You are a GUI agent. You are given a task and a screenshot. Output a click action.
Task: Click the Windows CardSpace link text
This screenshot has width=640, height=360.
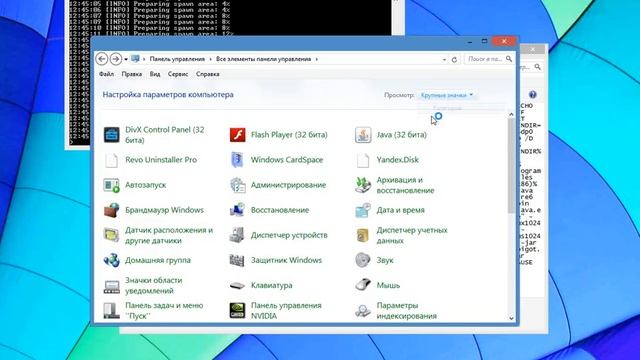pos(287,160)
